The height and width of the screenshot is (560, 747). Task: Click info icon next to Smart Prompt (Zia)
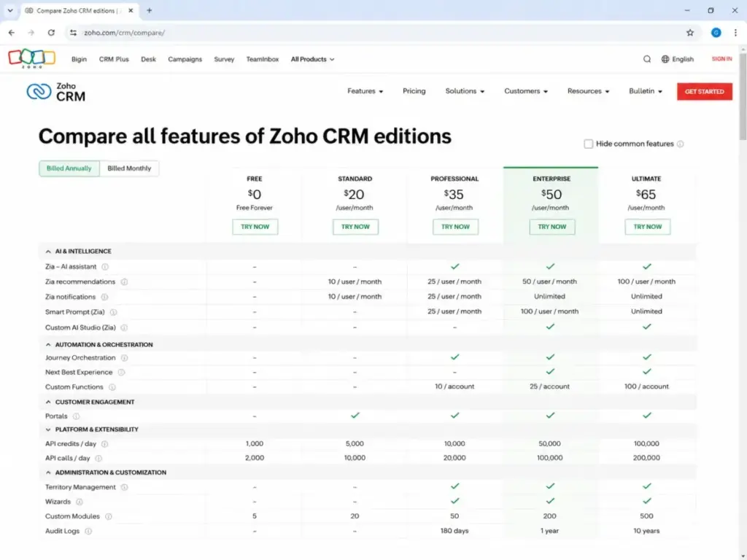click(113, 312)
